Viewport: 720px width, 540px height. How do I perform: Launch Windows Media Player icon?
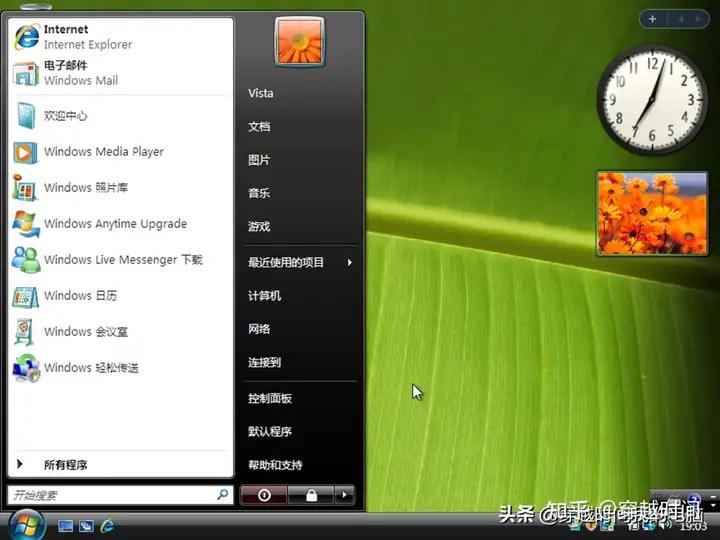pos(25,152)
